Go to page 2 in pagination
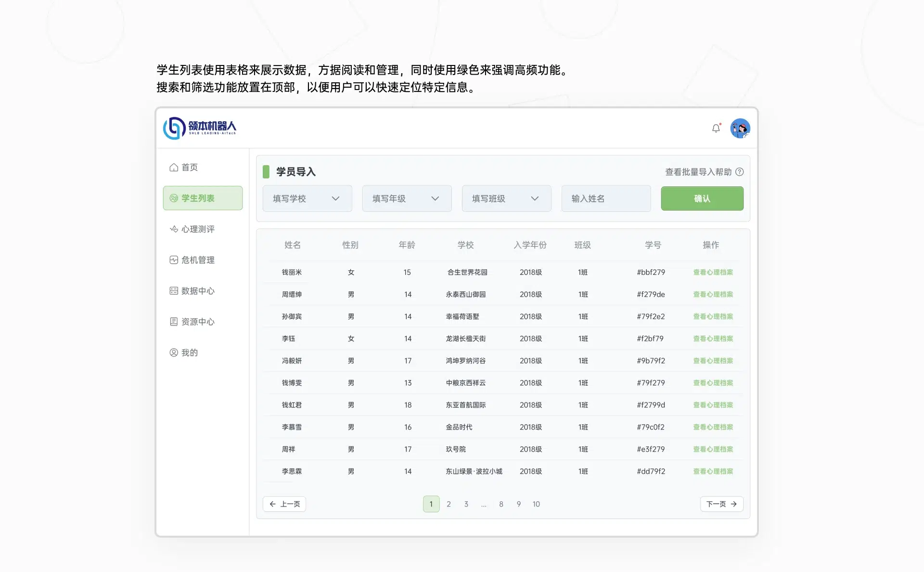This screenshot has height=572, width=924. coord(449,504)
